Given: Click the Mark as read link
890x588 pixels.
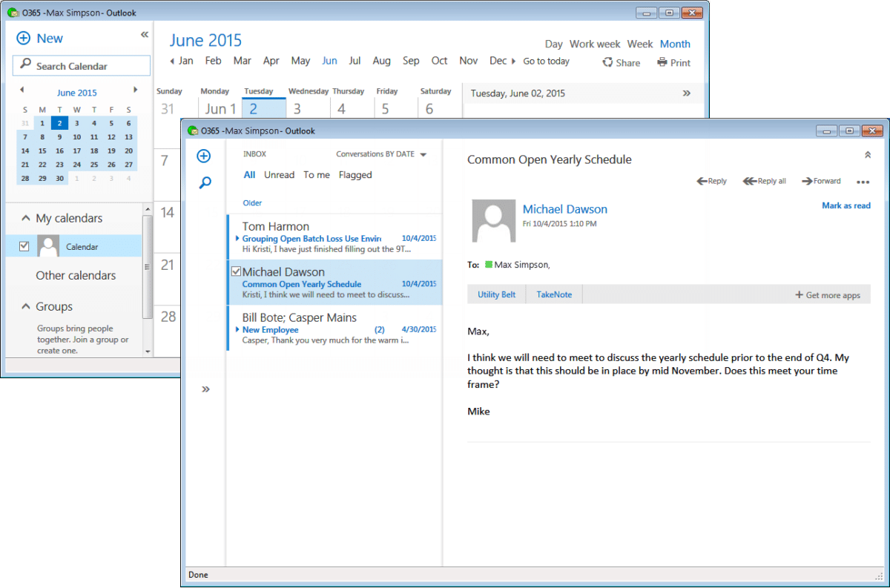Looking at the screenshot, I should pyautogui.click(x=846, y=205).
